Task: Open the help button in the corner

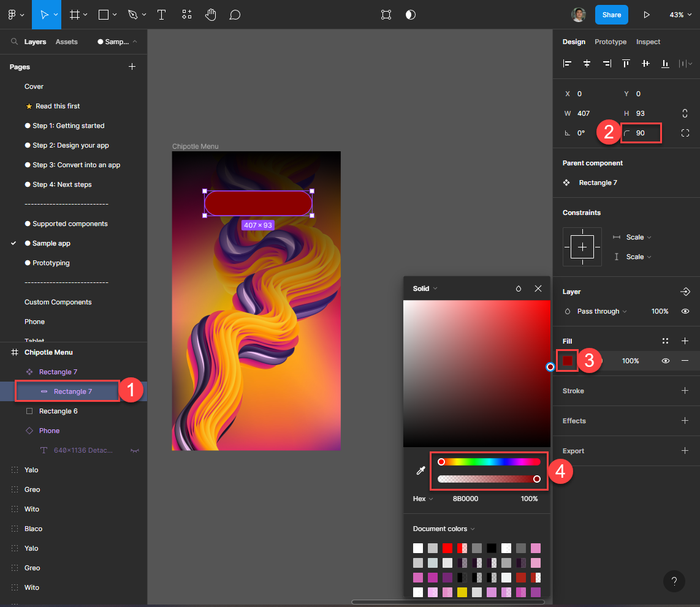Action: [x=674, y=581]
